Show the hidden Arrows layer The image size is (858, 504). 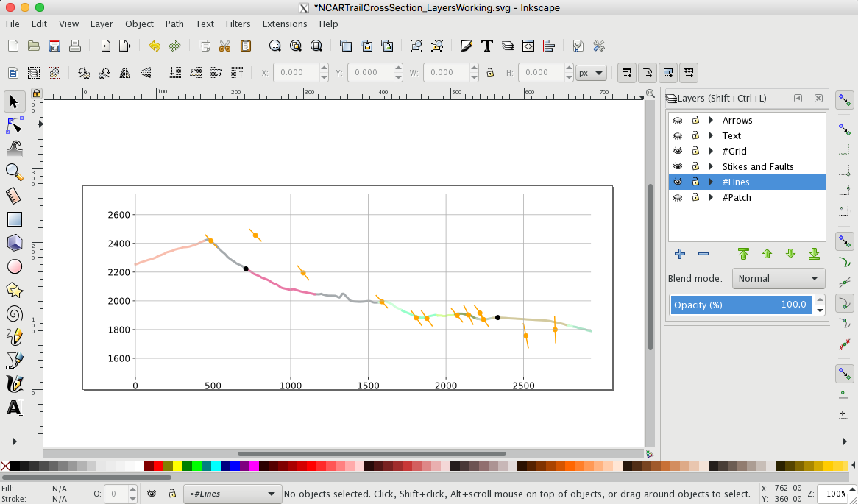point(677,120)
